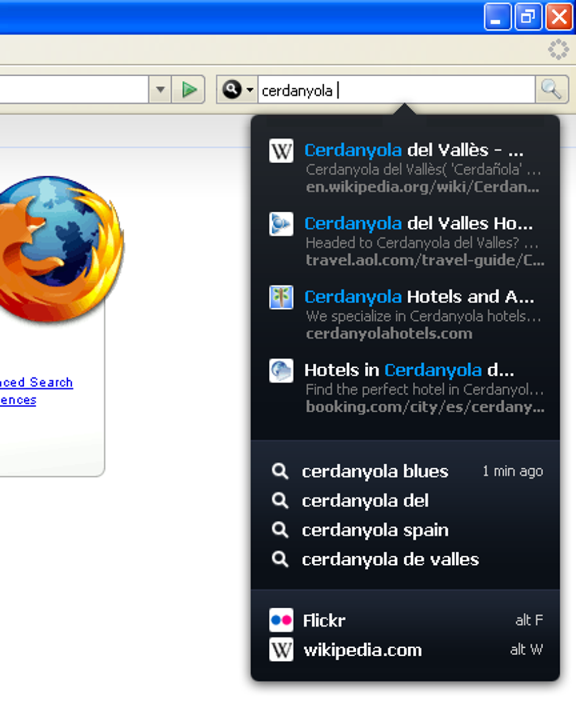The height and width of the screenshot is (728, 576).
Task: Click the Firefox logo image
Action: coord(61,250)
